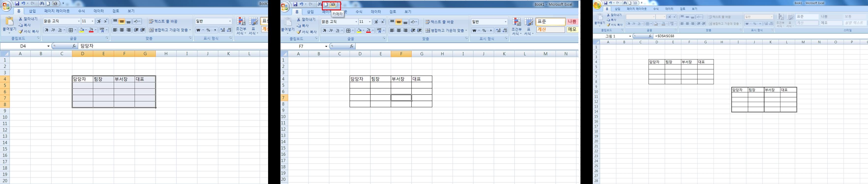Click the red font color 가 in the left window
Image resolution: width=868 pixels, height=184 pixels.
pos(91,30)
